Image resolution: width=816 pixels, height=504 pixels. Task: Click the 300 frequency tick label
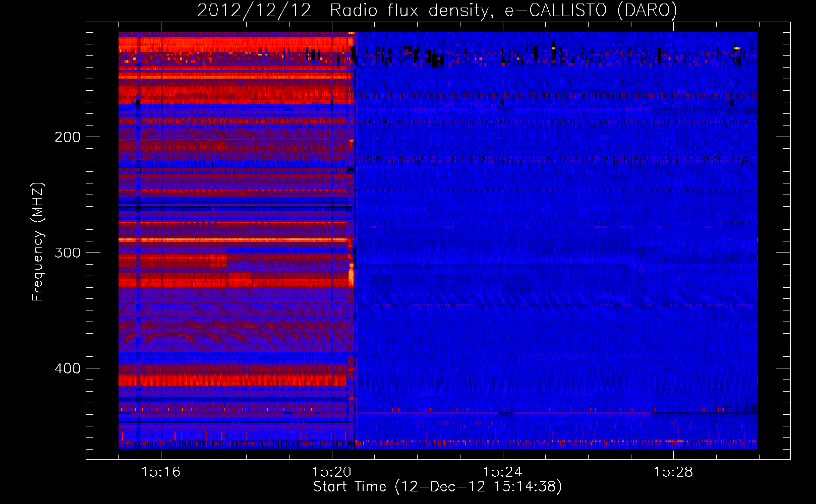click(68, 253)
